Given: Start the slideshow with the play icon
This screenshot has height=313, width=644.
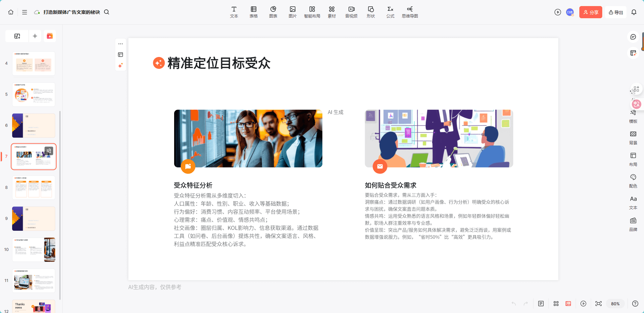Looking at the screenshot, I should point(557,12).
